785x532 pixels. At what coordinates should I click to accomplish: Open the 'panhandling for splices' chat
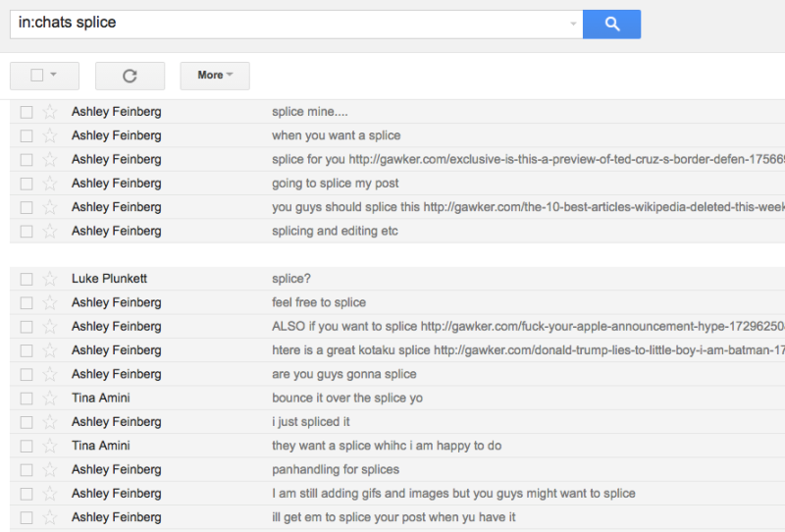(x=336, y=470)
